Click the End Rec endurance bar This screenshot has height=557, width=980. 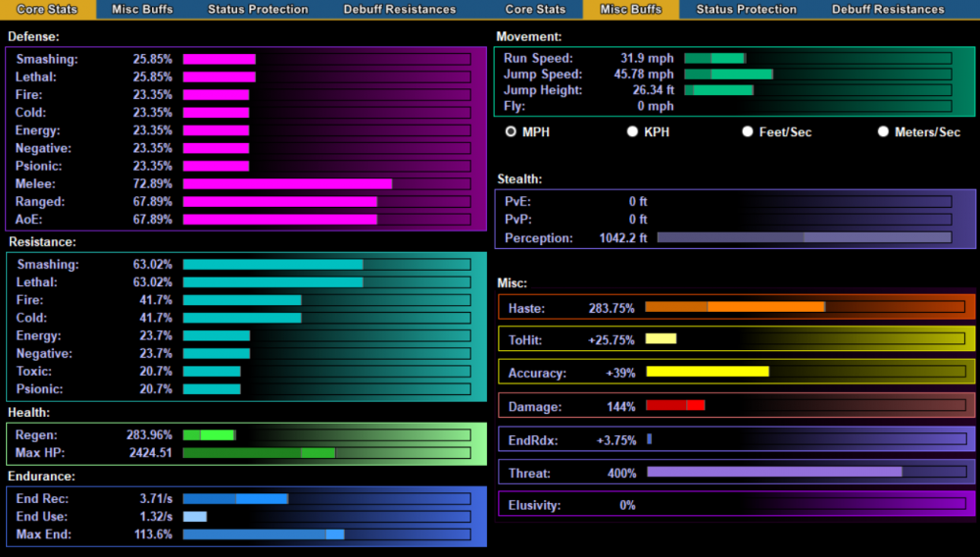[326, 498]
